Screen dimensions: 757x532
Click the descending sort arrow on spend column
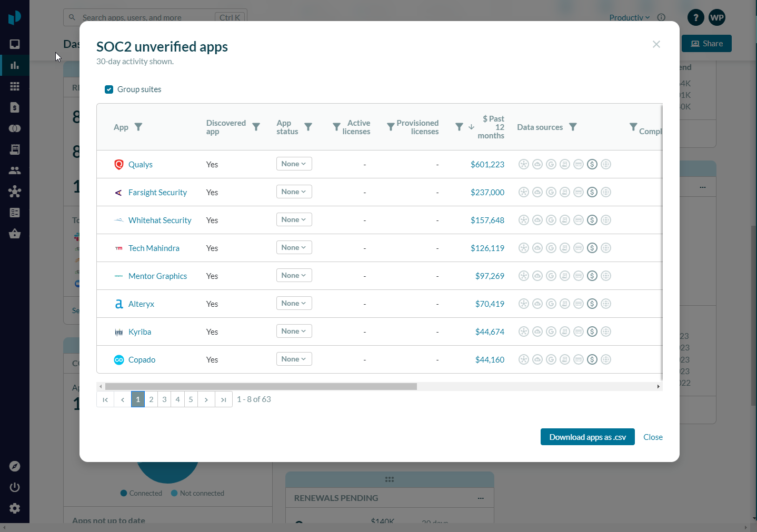pyautogui.click(x=471, y=127)
